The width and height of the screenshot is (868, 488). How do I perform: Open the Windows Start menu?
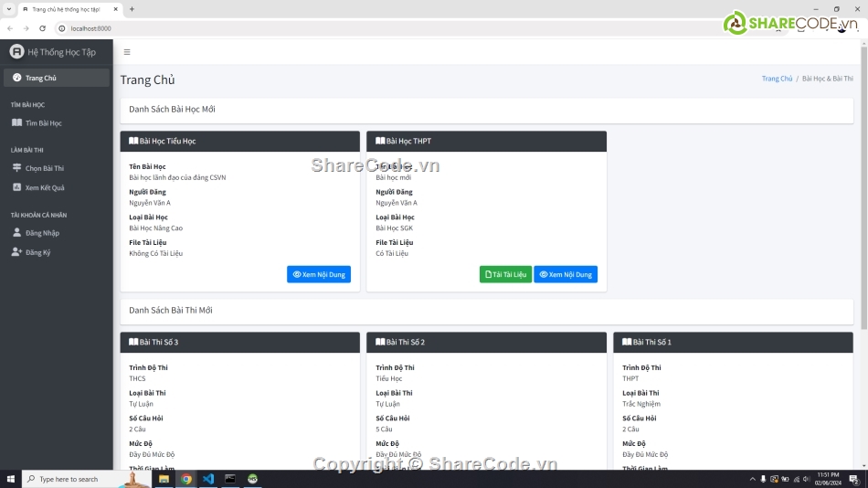11,479
